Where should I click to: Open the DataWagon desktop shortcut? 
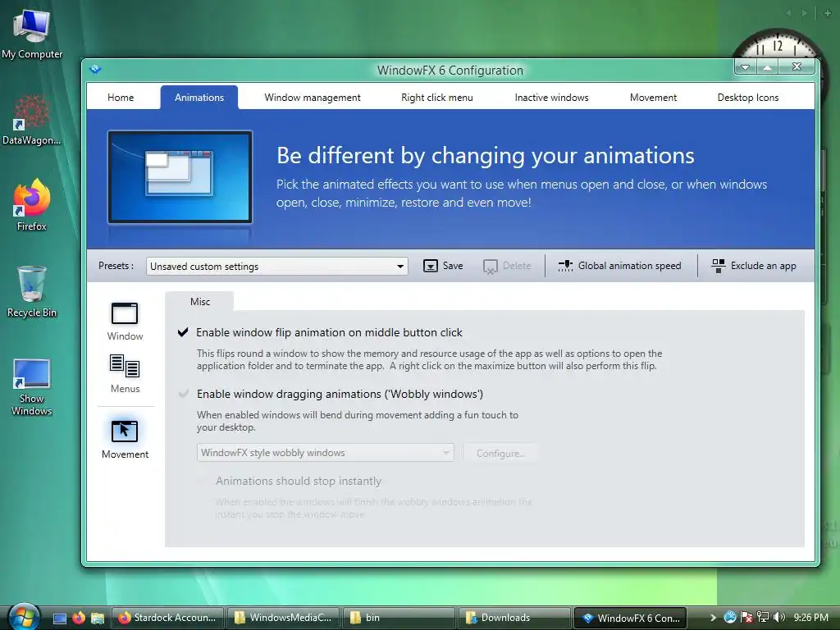point(32,120)
